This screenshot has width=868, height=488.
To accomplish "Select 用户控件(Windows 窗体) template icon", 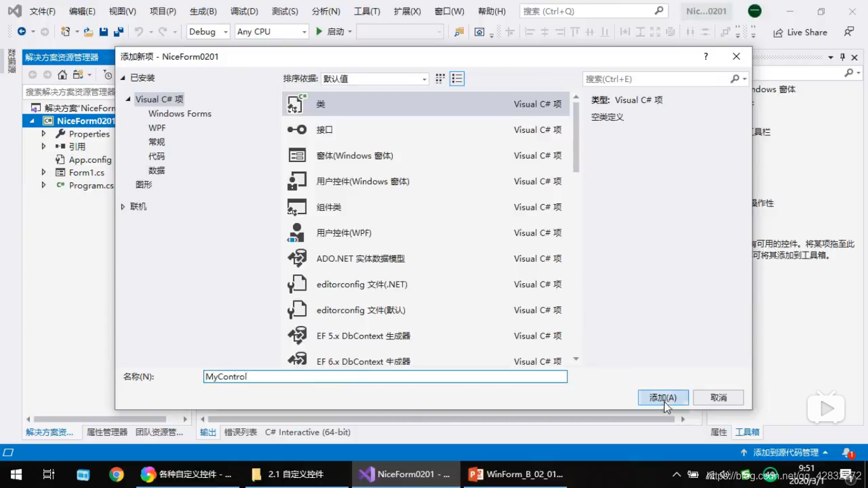I will tap(297, 181).
